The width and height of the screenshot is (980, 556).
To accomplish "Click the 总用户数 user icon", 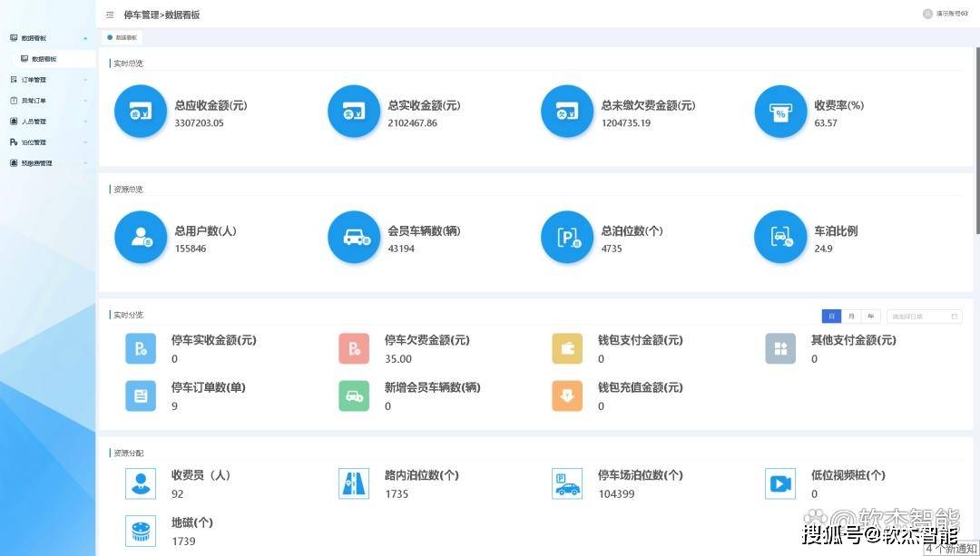I will coord(140,238).
